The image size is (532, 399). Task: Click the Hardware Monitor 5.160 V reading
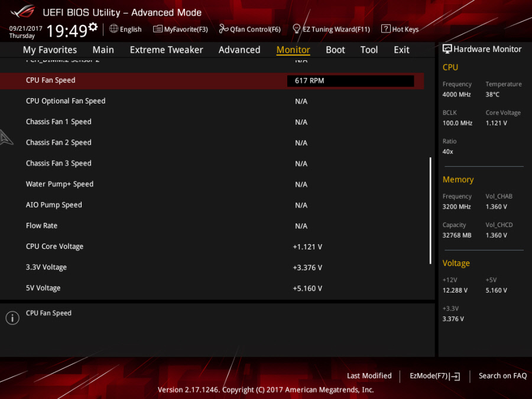[x=497, y=290]
